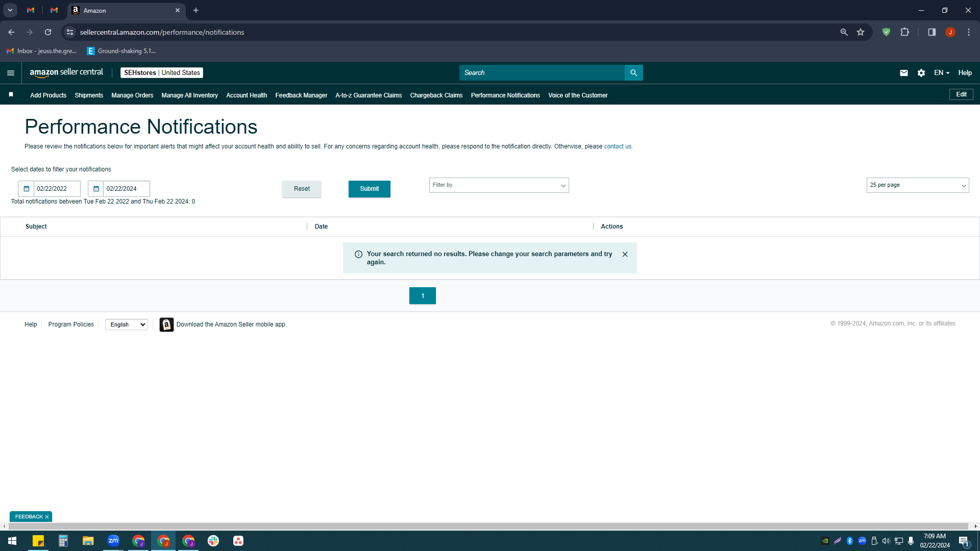Close the FEEDBACK tab
This screenshot has width=980, height=551.
click(x=47, y=517)
